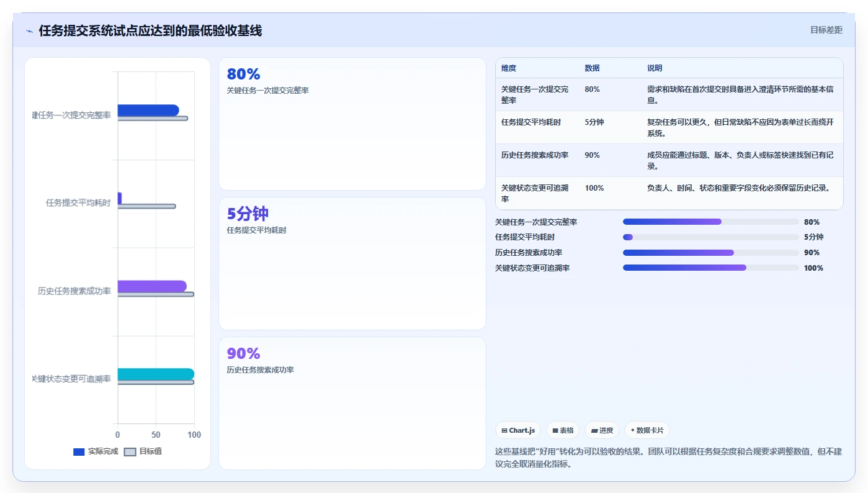Click the 目标差距 label in the header
The height and width of the screenshot is (493, 868).
tap(826, 30)
